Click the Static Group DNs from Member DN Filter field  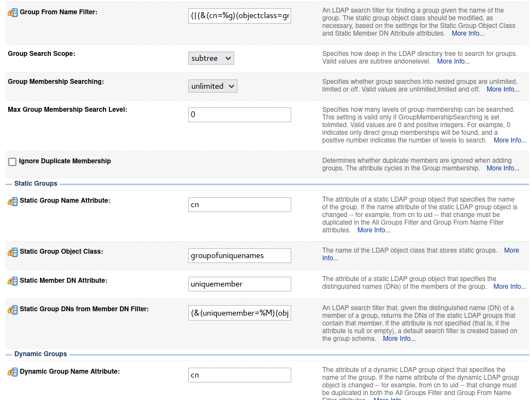[239, 313]
